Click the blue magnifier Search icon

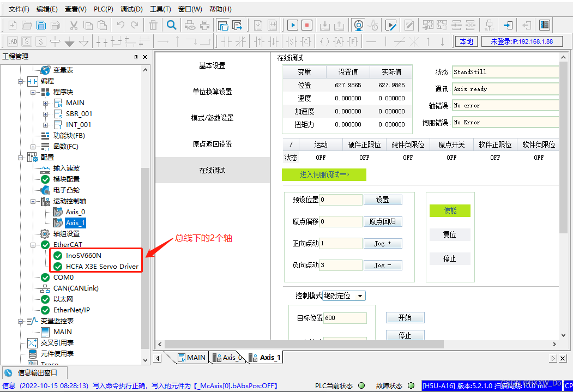tap(171, 25)
